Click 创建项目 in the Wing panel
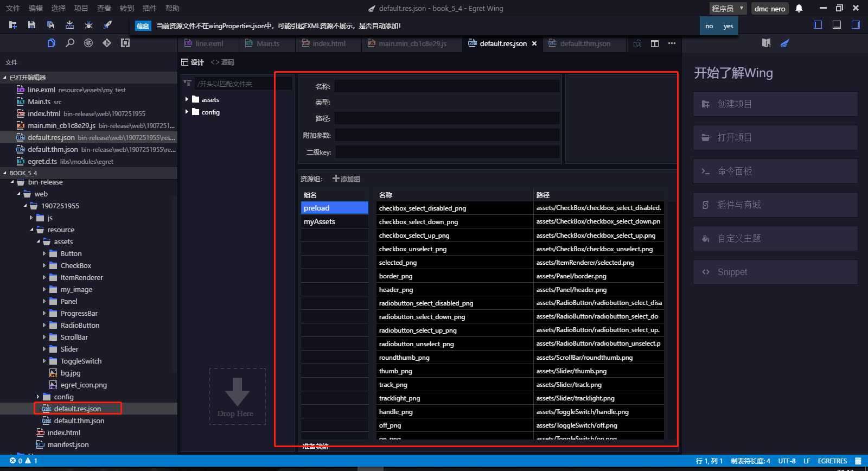Image resolution: width=868 pixels, height=471 pixels. tap(775, 104)
